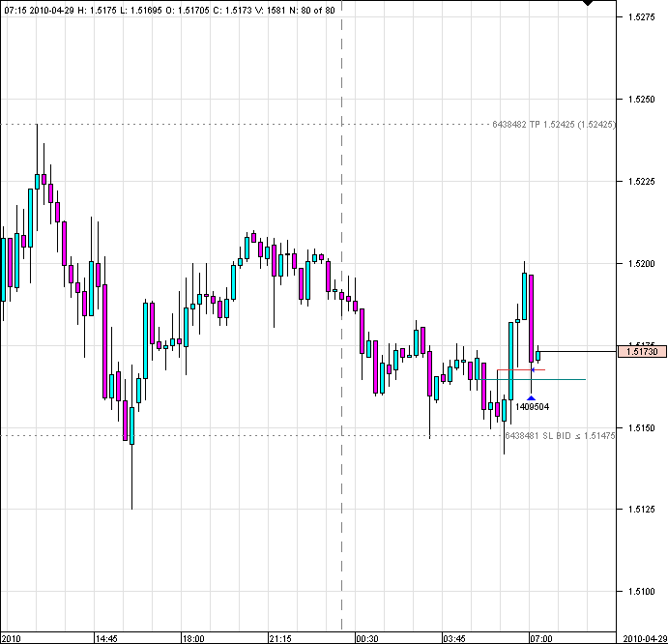Click the 14:45 time axis label

pos(106,638)
